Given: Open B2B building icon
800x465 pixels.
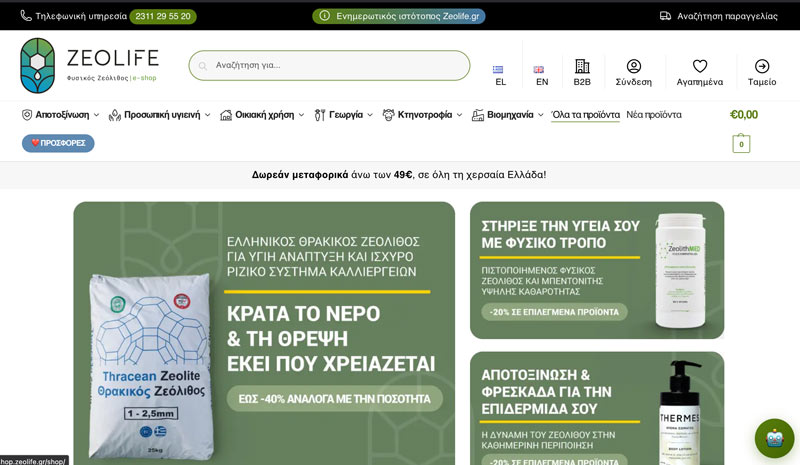Looking at the screenshot, I should (x=582, y=66).
